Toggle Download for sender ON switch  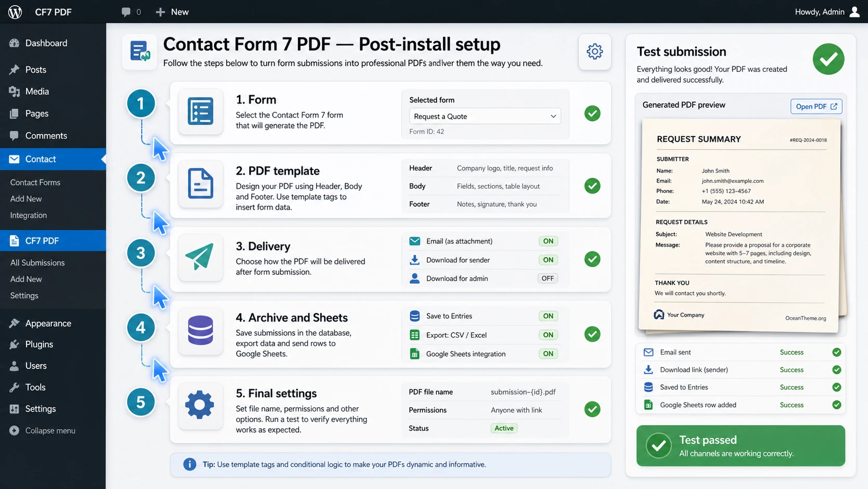pos(548,260)
